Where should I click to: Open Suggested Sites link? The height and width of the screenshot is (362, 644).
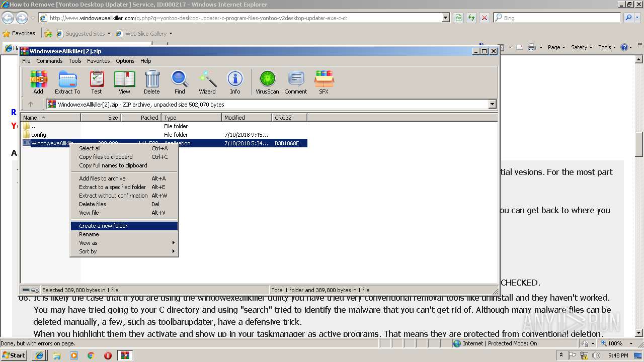pyautogui.click(x=83, y=34)
